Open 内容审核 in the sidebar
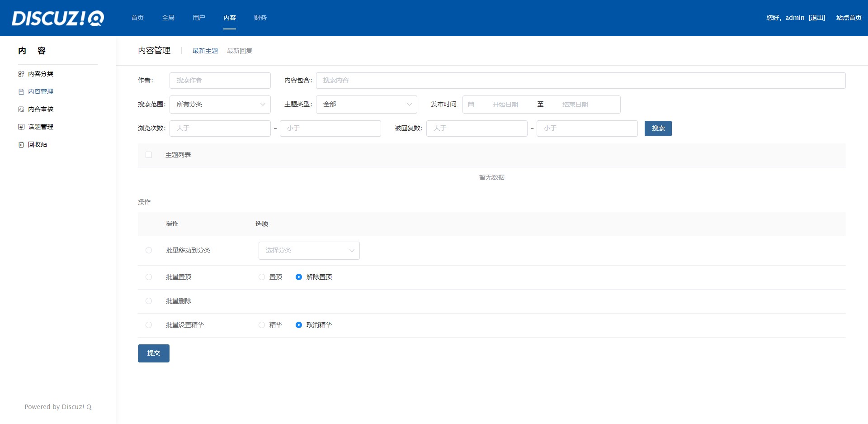This screenshot has height=424, width=868. 41,110
